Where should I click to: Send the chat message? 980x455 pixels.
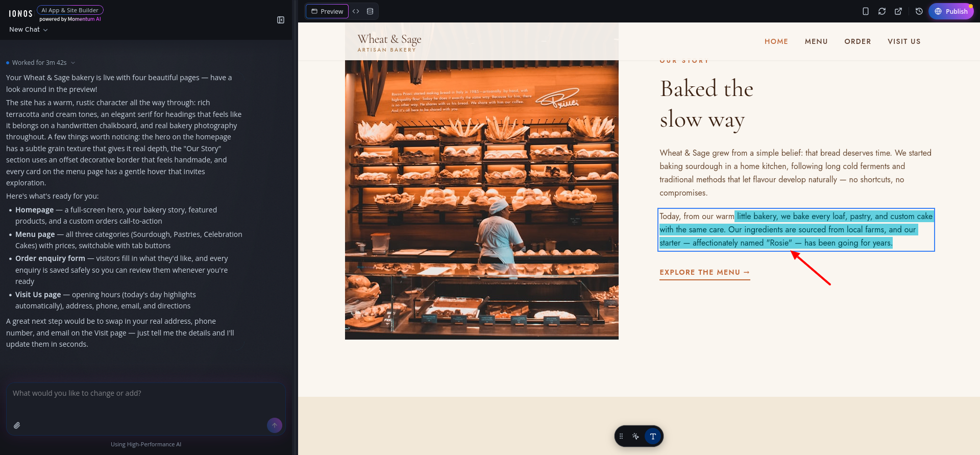tap(275, 425)
